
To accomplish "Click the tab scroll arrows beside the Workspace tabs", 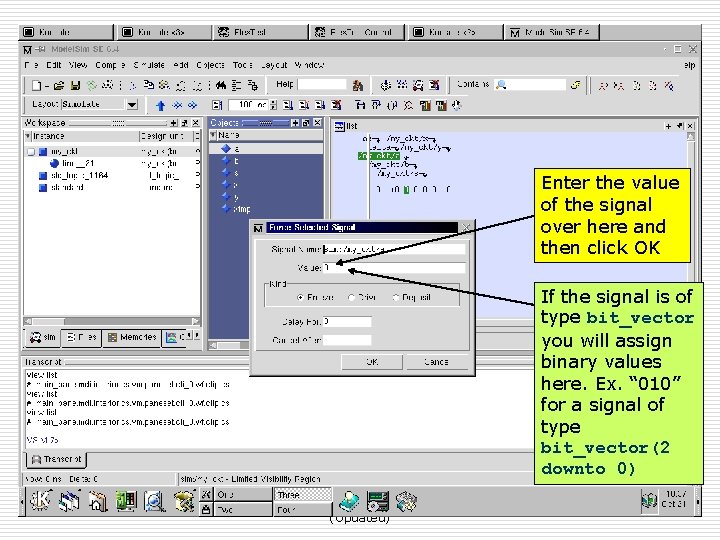I will [x=193, y=337].
